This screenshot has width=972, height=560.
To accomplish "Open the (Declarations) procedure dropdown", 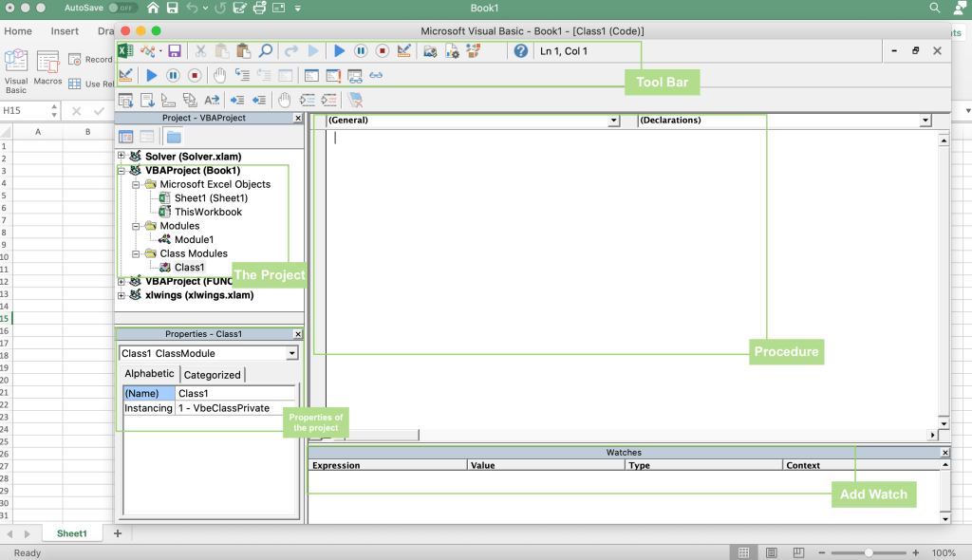I will pyautogui.click(x=925, y=121).
